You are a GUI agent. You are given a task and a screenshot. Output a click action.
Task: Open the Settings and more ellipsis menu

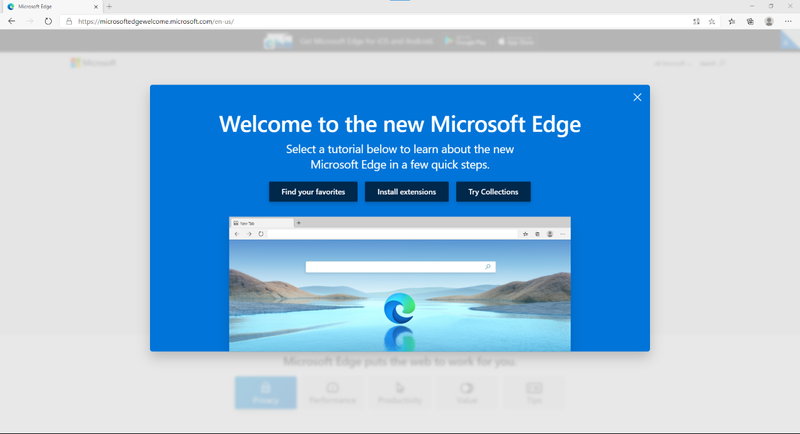(x=788, y=21)
